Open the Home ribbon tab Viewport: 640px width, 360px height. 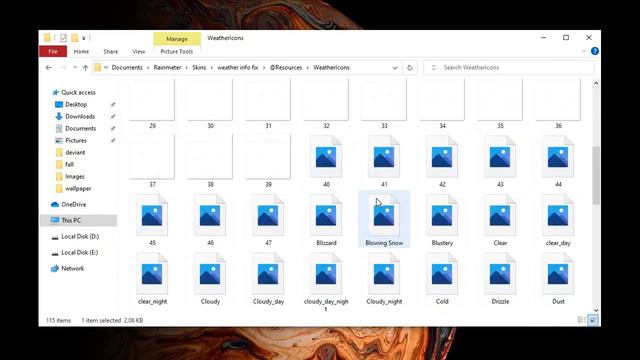point(81,51)
